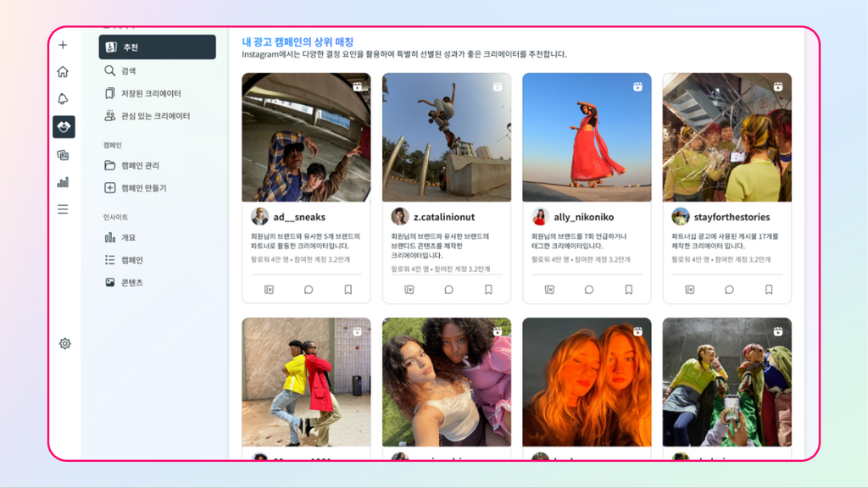Click the not-interested icon on stayforthestories card
The height and width of the screenshot is (488, 868).
coord(690,290)
